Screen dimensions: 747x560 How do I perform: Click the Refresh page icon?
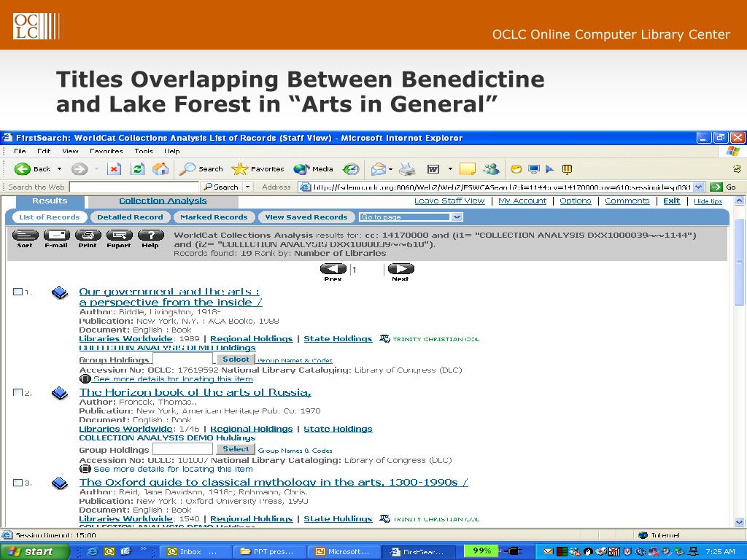click(x=138, y=168)
